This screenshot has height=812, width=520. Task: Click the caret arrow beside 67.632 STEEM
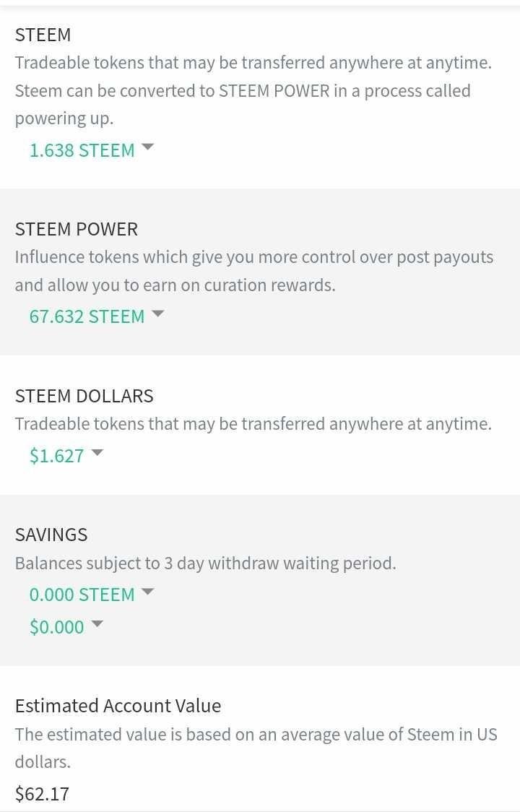(157, 314)
